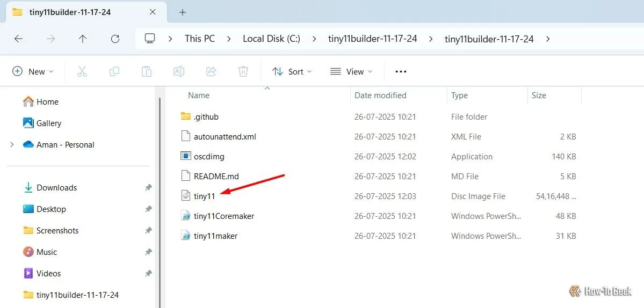Click chevron after monitor icon in address bar
This screenshot has height=308, width=644.
click(x=170, y=39)
